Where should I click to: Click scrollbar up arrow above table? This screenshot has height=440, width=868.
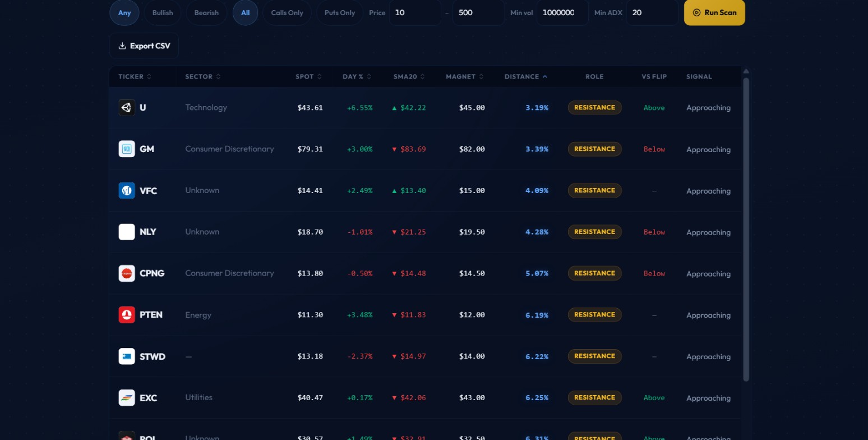click(746, 71)
